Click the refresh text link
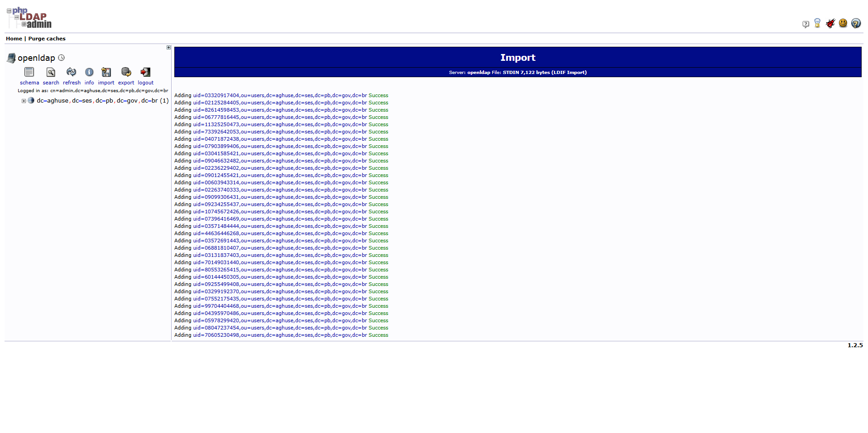Viewport: 868px width, 433px height. click(72, 83)
